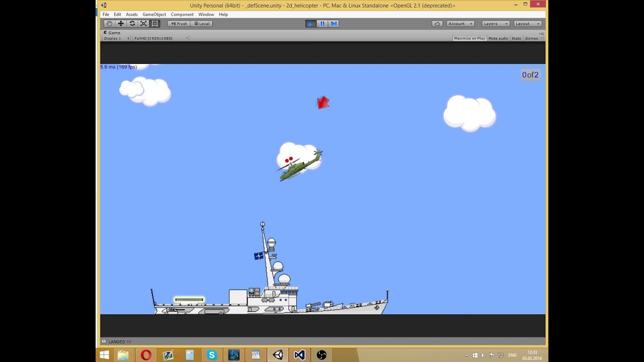Open the GameObject menu
The height and width of the screenshot is (362, 644).
154,14
